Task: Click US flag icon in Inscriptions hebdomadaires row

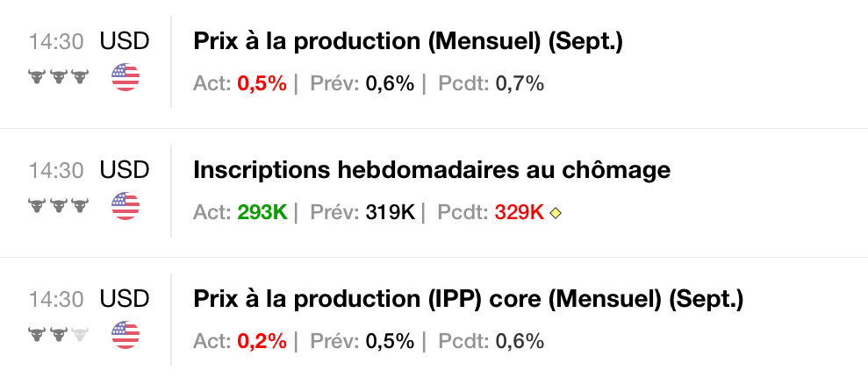Action: pyautogui.click(x=126, y=206)
